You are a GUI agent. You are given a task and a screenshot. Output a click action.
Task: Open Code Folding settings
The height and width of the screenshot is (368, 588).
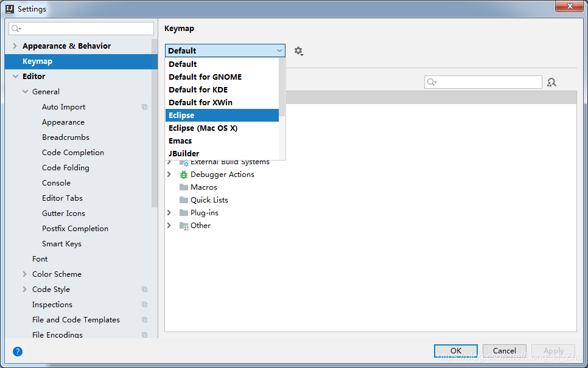coord(66,168)
